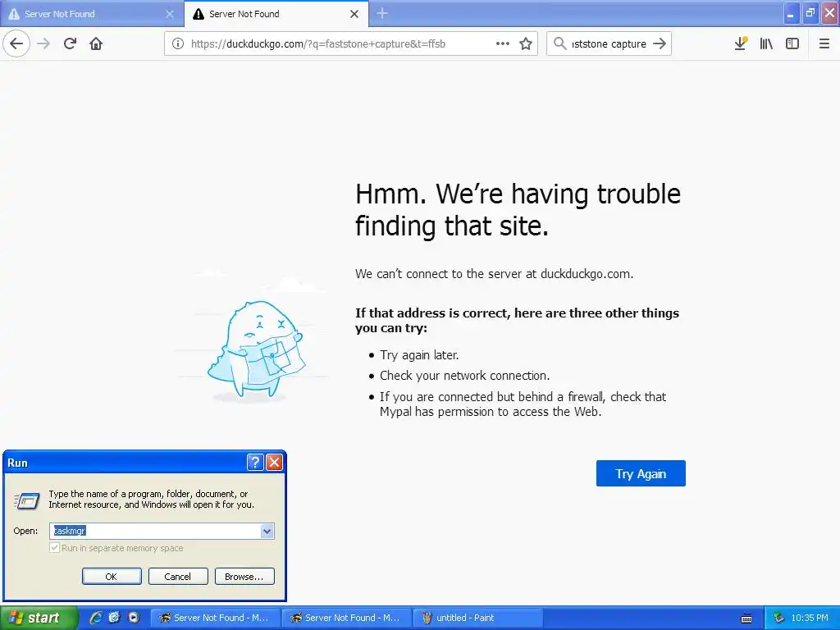Click text 'Check your network connection.'

(464, 376)
